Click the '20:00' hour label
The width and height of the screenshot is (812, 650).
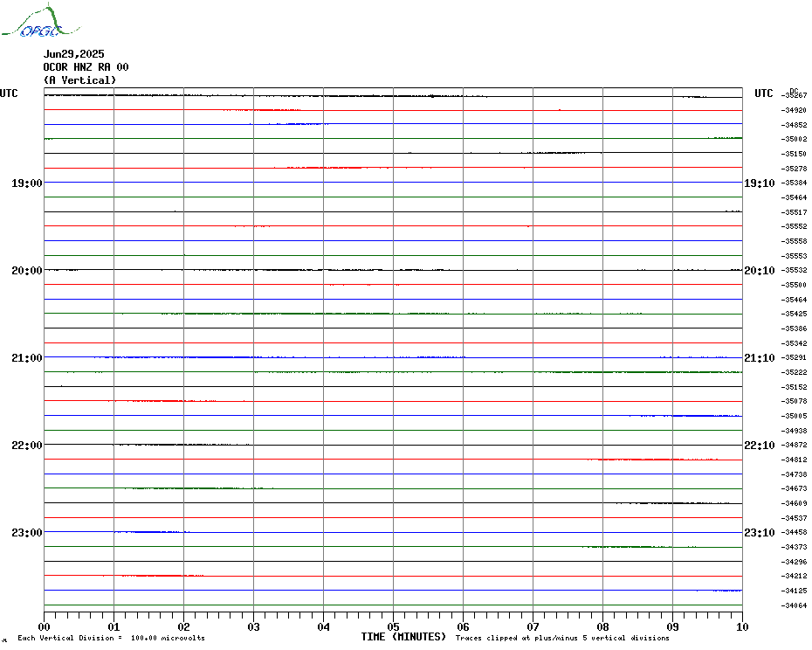pos(27,271)
